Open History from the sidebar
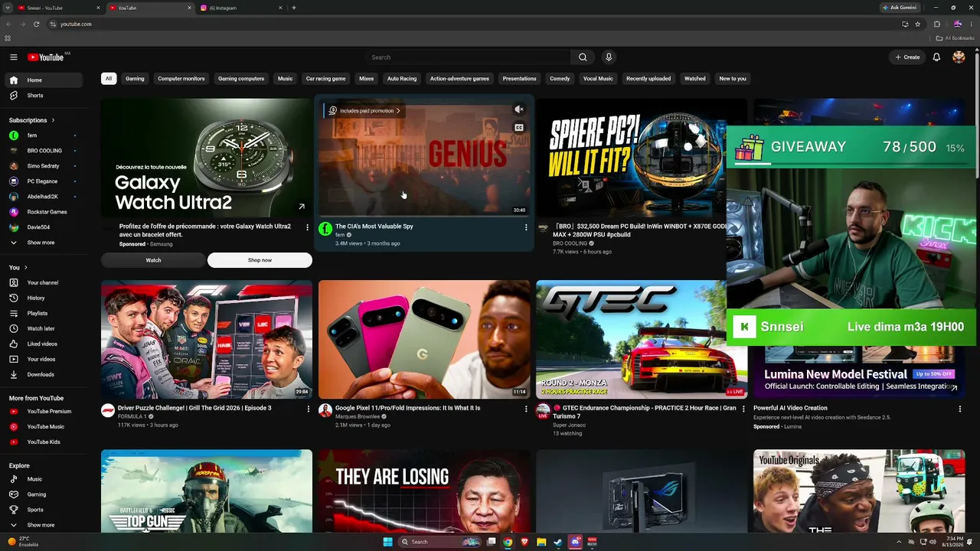The height and width of the screenshot is (551, 980). [44, 298]
